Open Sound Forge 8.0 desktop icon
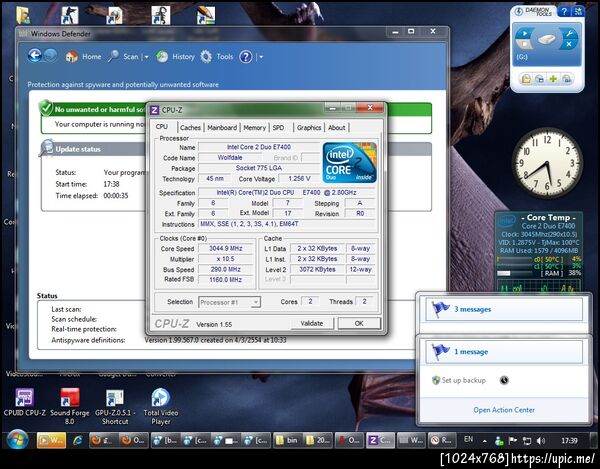Image resolution: width=600 pixels, height=469 pixels. click(x=70, y=398)
